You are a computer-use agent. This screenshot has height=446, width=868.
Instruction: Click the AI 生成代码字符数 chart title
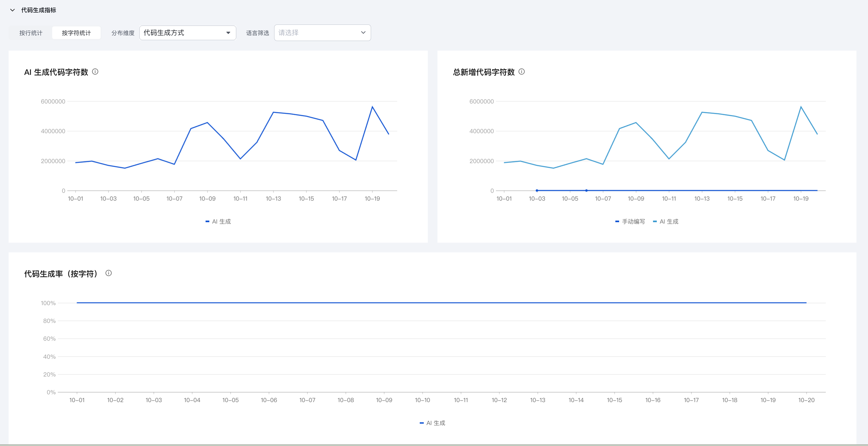click(56, 72)
